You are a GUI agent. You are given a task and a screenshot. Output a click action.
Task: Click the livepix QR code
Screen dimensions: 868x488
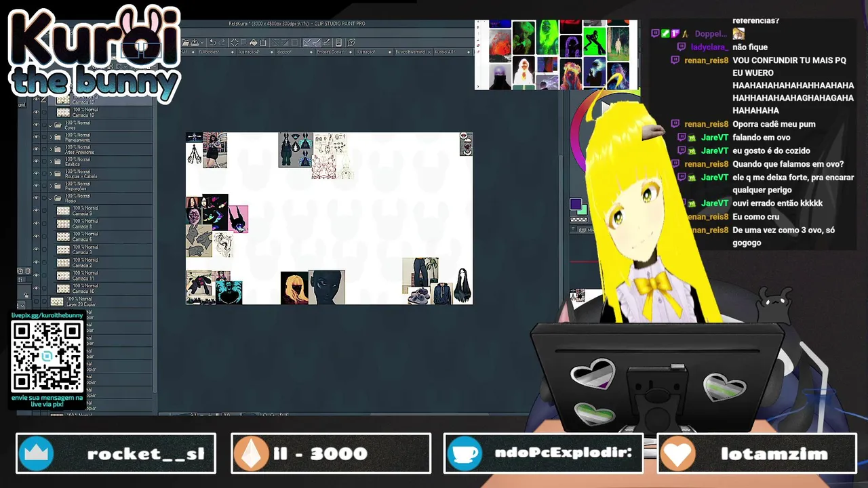pos(47,357)
